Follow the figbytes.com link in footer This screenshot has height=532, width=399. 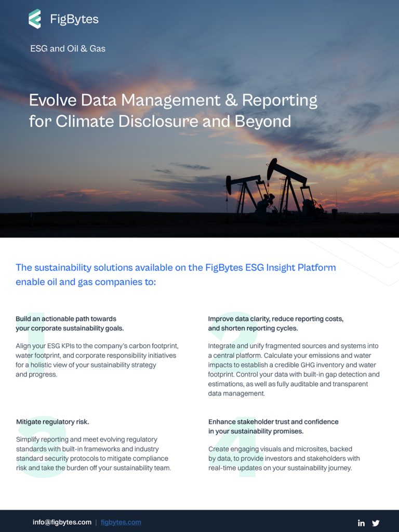[x=121, y=522]
